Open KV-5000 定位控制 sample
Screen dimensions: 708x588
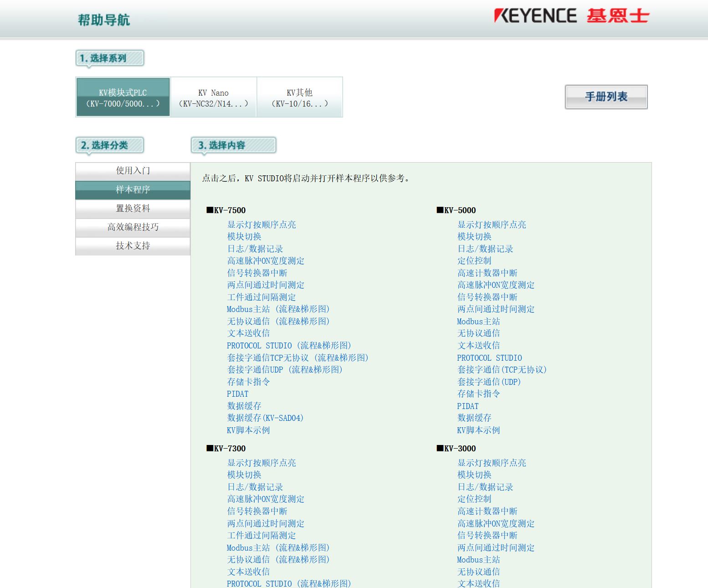pos(474,261)
